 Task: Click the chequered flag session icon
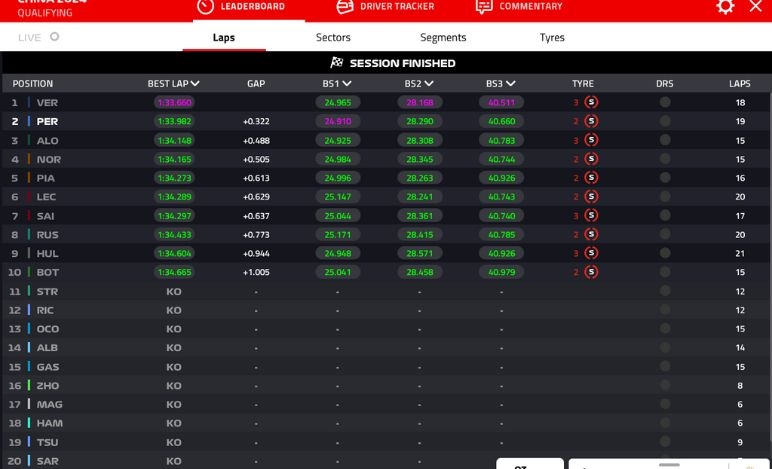tap(336, 63)
